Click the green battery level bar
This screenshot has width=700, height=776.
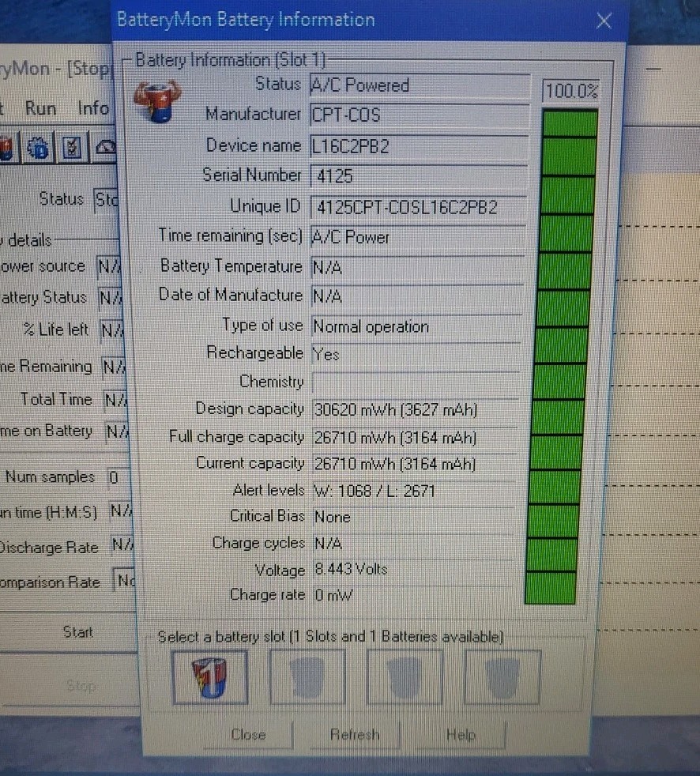coord(560,356)
